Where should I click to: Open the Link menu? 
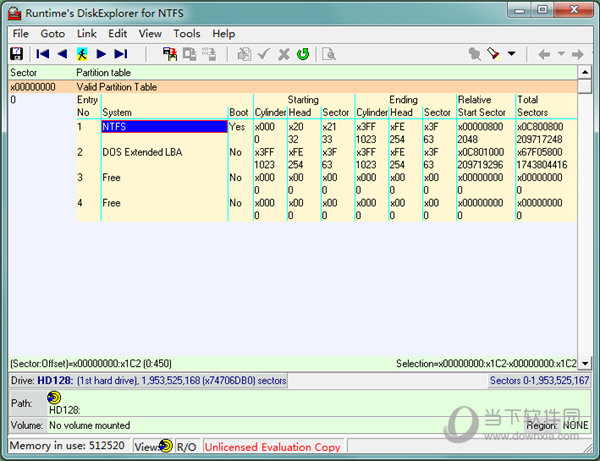(87, 34)
